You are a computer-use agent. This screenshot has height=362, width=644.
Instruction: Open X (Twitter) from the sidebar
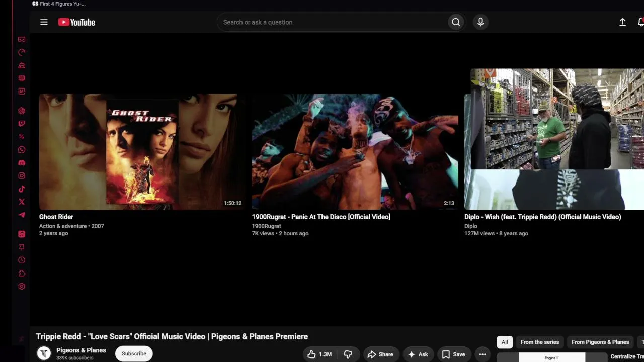[22, 202]
